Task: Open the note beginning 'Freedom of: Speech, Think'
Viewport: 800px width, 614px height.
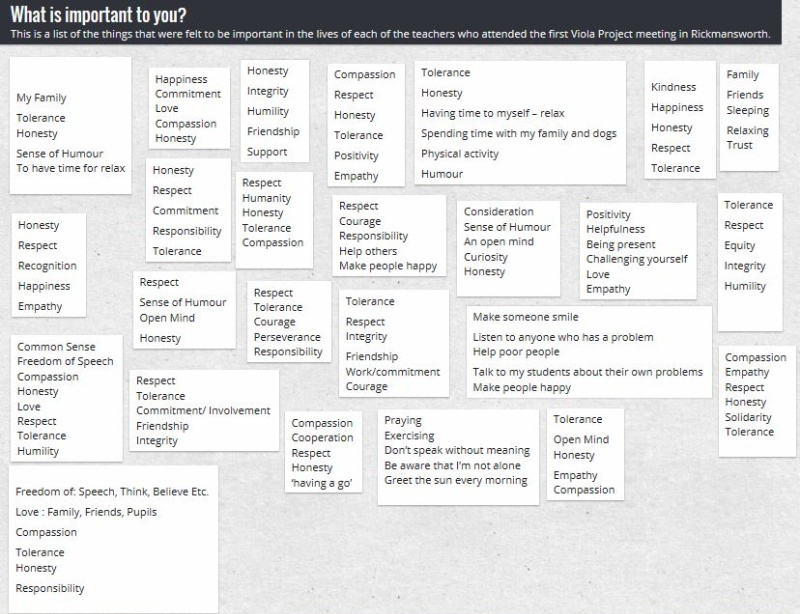Action: click(x=113, y=539)
